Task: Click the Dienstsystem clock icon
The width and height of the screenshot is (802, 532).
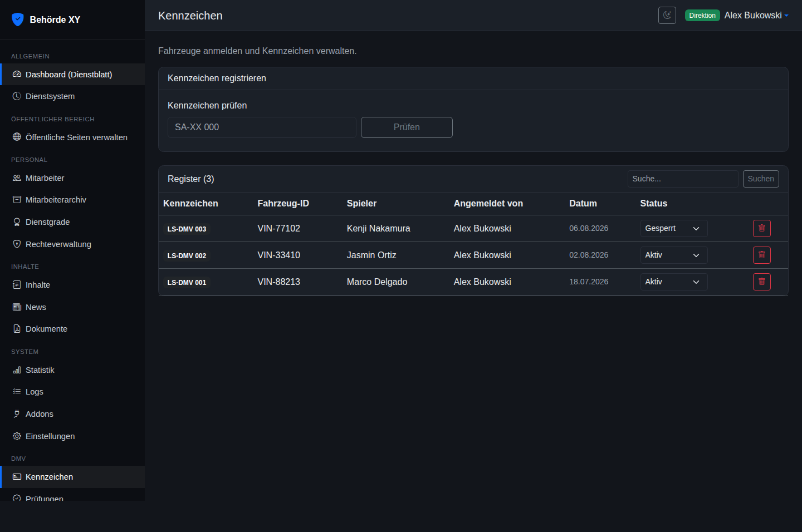Action: tap(17, 96)
